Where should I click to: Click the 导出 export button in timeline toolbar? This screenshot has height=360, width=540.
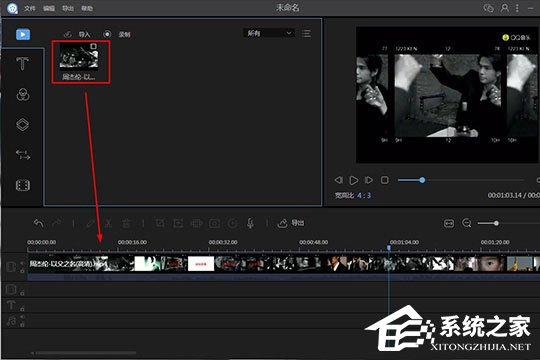tap(291, 223)
